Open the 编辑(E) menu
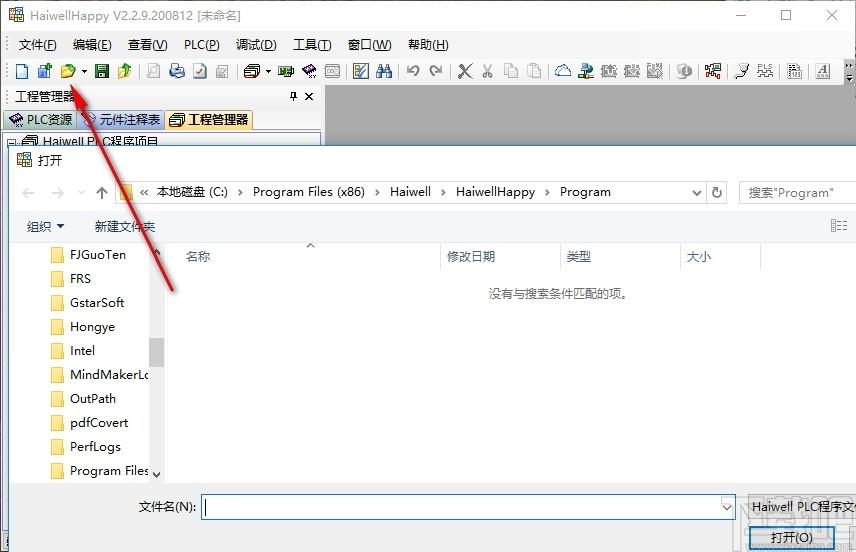The width and height of the screenshot is (856, 552). click(x=92, y=45)
